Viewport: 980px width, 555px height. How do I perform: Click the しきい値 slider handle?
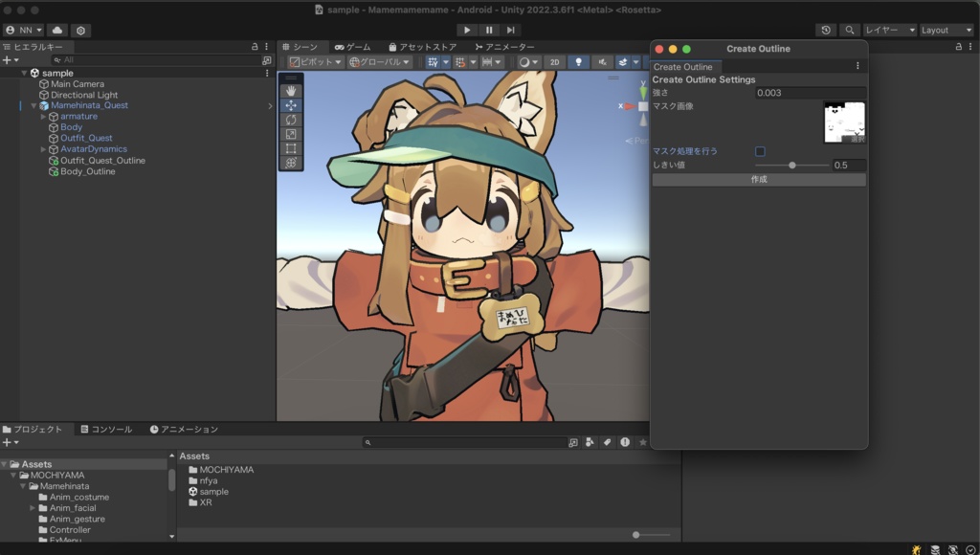pos(792,166)
